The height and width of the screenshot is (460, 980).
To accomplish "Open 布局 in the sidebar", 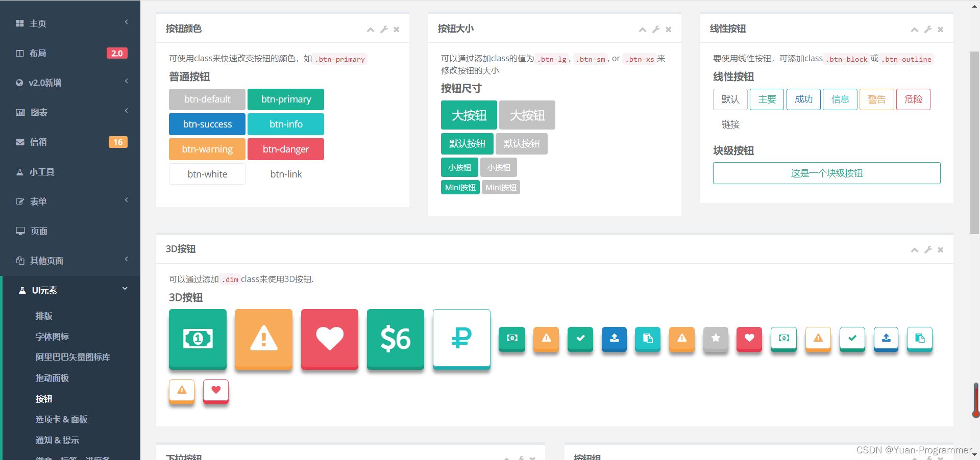I will pos(70,53).
